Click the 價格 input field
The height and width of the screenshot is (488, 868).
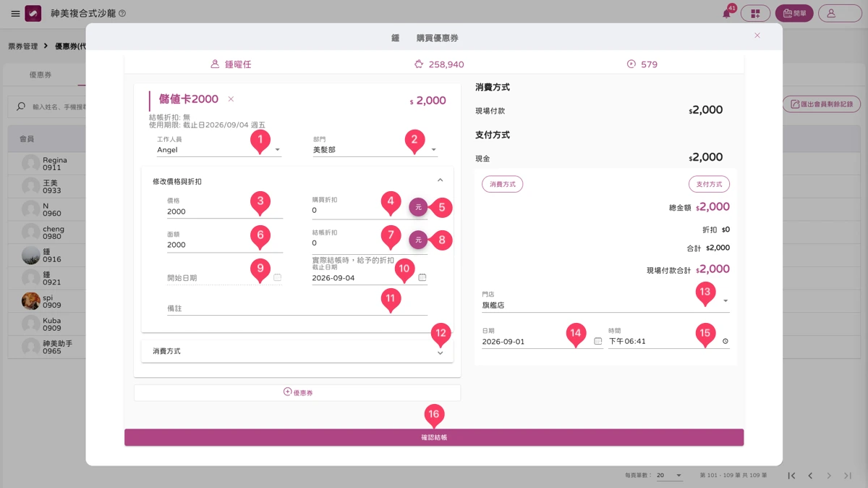tap(224, 211)
